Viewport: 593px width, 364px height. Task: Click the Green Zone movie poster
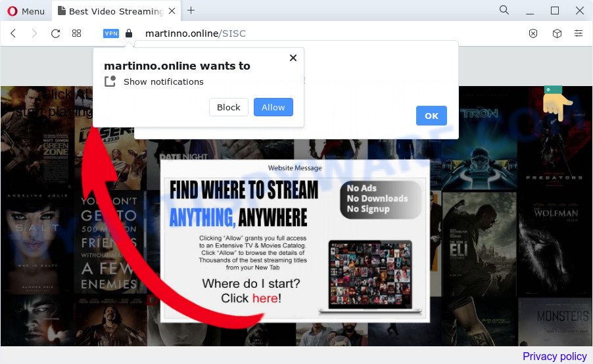tap(37, 138)
